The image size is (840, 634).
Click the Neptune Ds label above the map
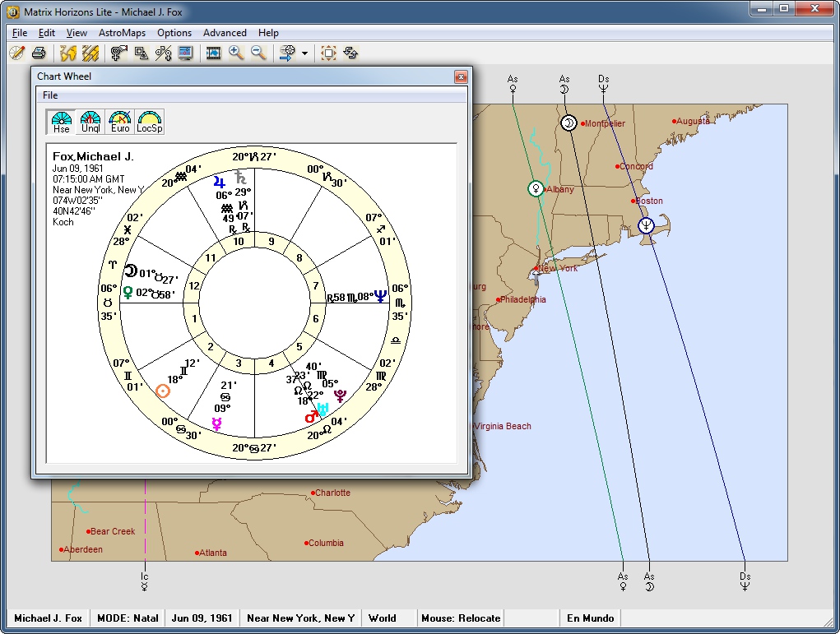click(604, 84)
